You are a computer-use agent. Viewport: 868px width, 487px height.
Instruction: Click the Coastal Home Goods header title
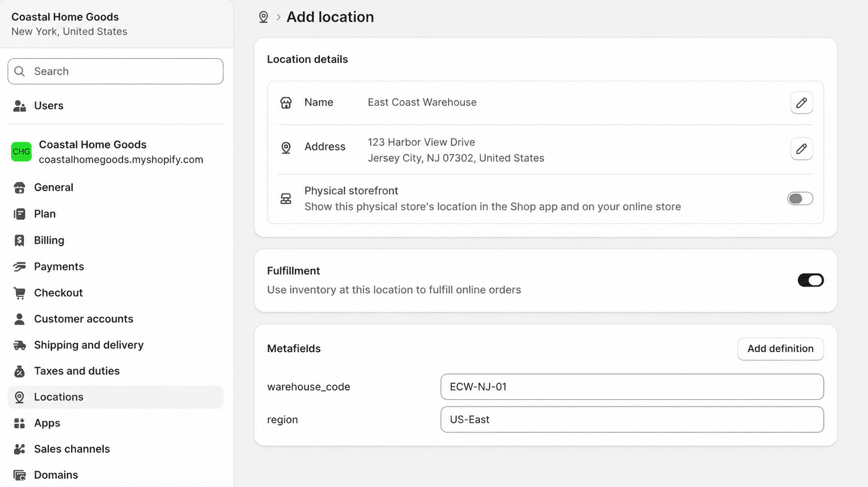coord(65,17)
